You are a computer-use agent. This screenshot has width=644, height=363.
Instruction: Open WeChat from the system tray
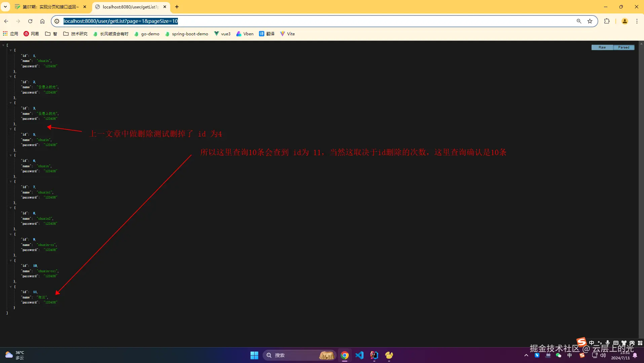click(x=559, y=355)
